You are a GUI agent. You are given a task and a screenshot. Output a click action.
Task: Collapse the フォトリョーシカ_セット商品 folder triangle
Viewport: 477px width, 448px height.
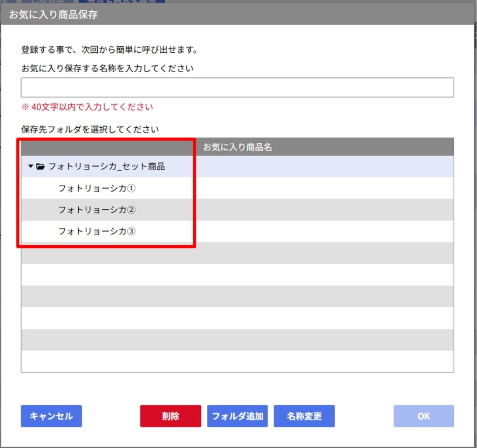[x=31, y=166]
